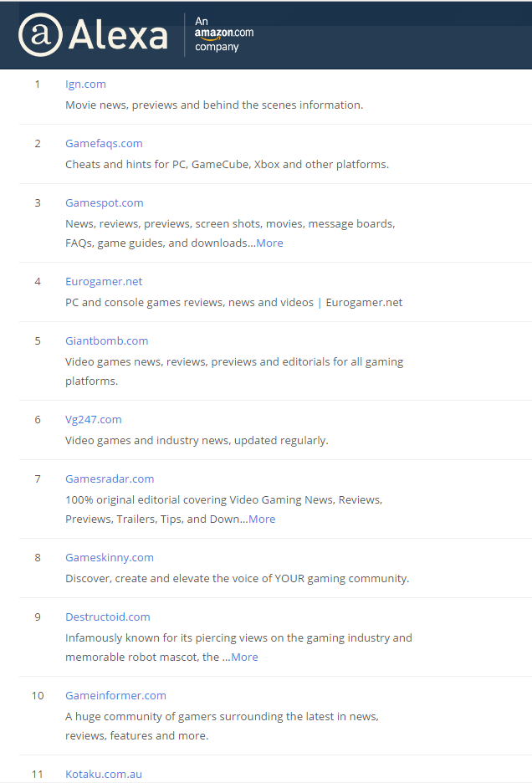Click the amazon.com company logo
The width and height of the screenshot is (532, 783).
tap(223, 33)
